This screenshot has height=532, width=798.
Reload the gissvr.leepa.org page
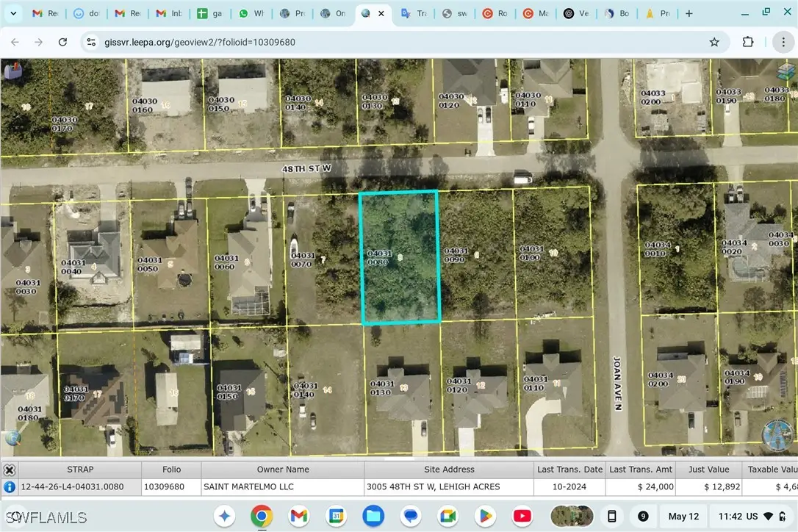pyautogui.click(x=62, y=42)
